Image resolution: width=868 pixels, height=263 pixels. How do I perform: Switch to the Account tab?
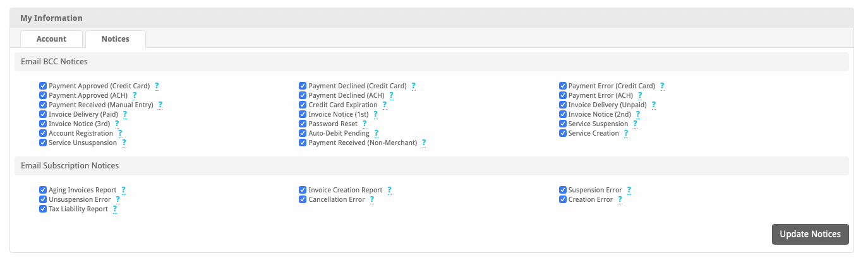52,39
